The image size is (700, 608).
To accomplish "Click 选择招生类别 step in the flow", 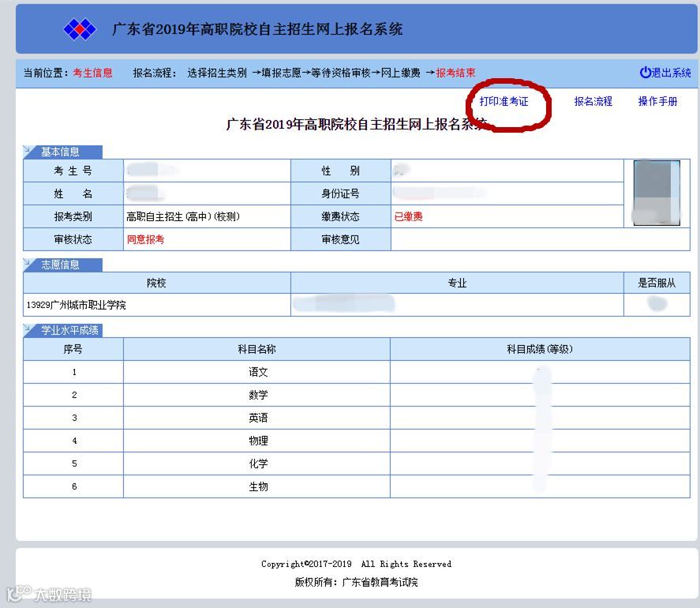I will click(217, 73).
